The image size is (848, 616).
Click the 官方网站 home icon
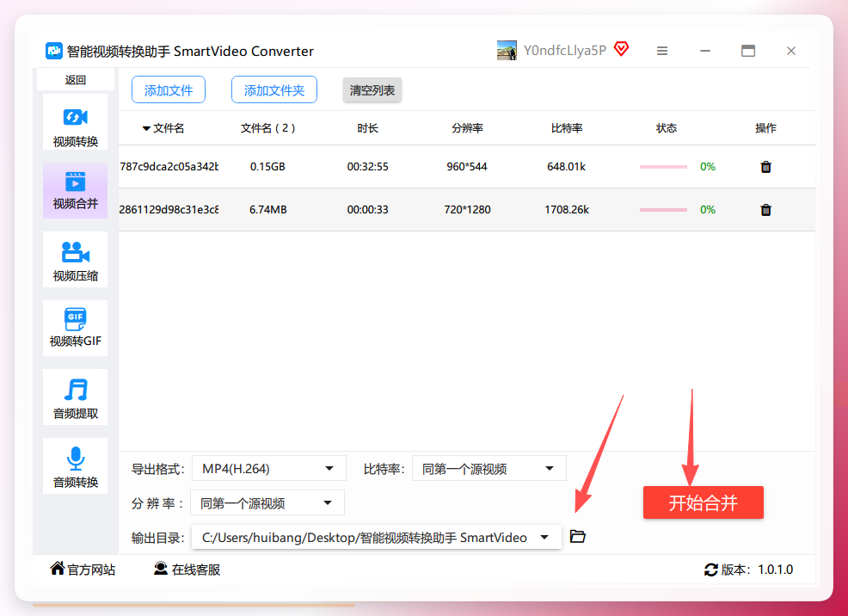tap(58, 569)
